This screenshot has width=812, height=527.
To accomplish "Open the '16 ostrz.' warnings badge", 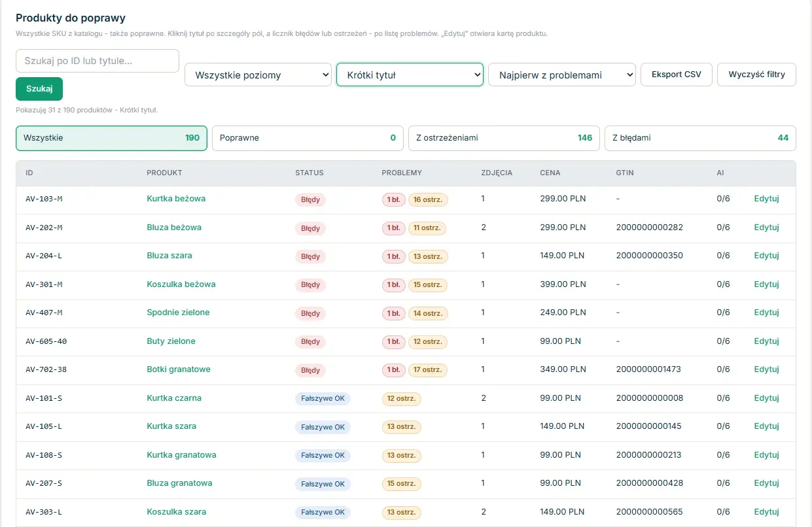I will coord(428,200).
